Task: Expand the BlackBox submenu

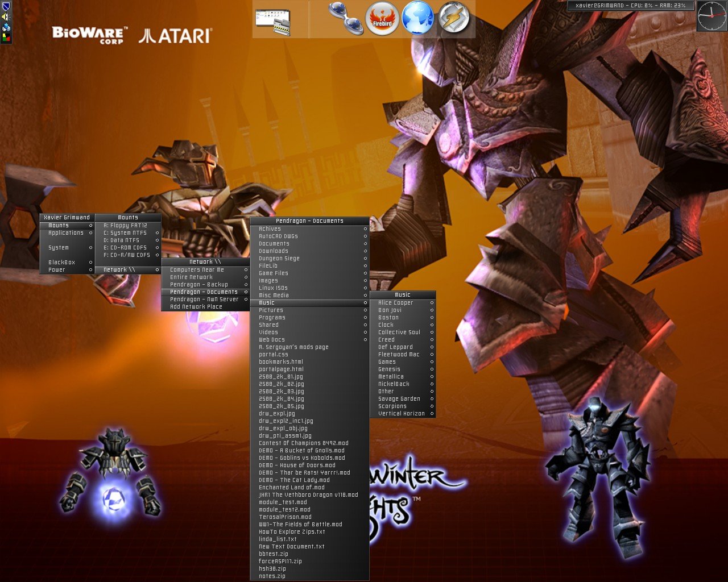Action: click(67, 263)
